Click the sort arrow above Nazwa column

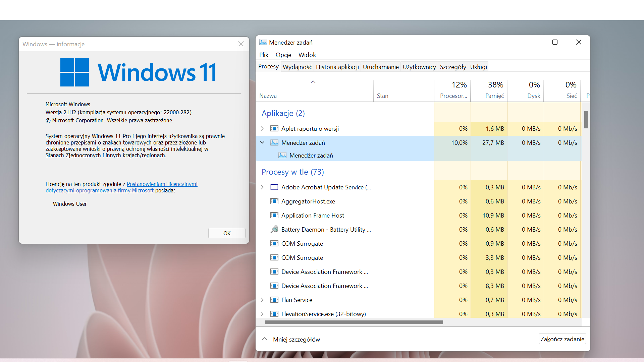tap(313, 82)
